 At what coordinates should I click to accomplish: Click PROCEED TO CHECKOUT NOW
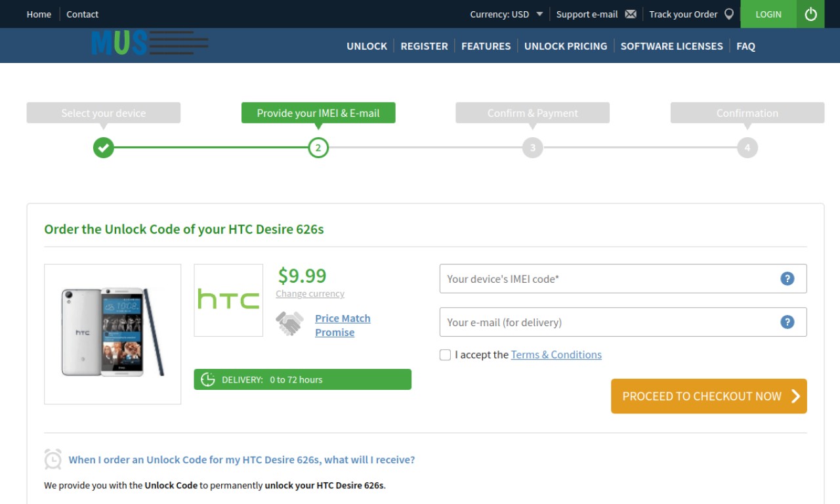coord(709,396)
